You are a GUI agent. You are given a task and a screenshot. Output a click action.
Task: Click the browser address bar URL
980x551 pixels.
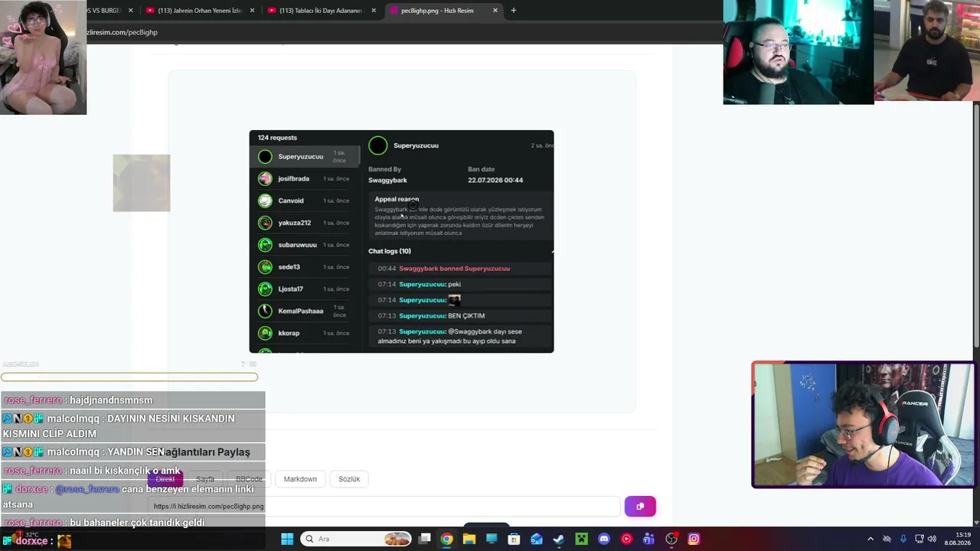[x=122, y=32]
